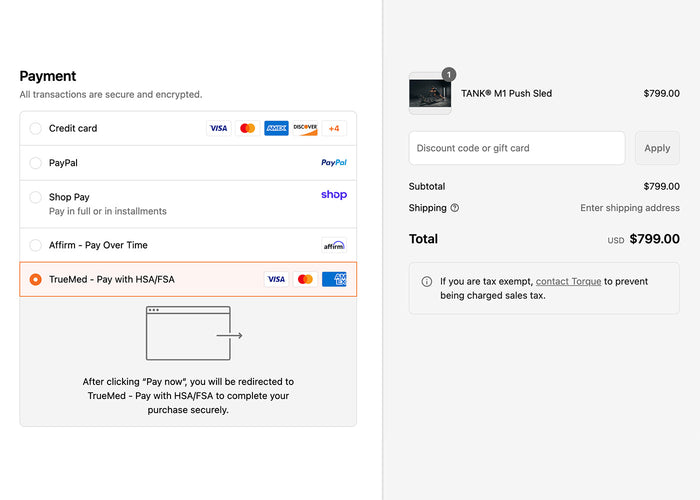The image size is (700, 500).
Task: Click the Payment heading
Action: tap(48, 76)
